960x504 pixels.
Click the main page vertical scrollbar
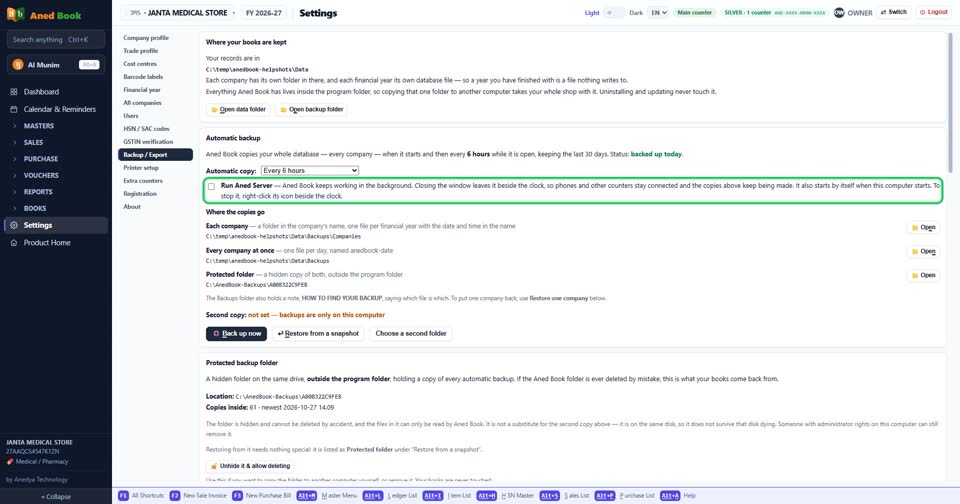(950, 103)
